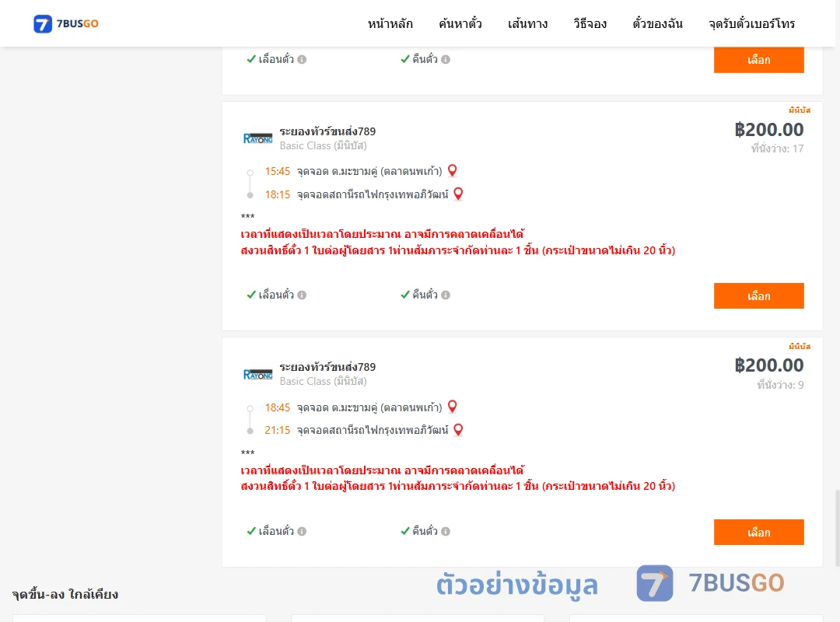Image resolution: width=840 pixels, height=622 pixels.
Task: Click คืนตั๋ว label in 18:45 trip
Action: click(425, 531)
